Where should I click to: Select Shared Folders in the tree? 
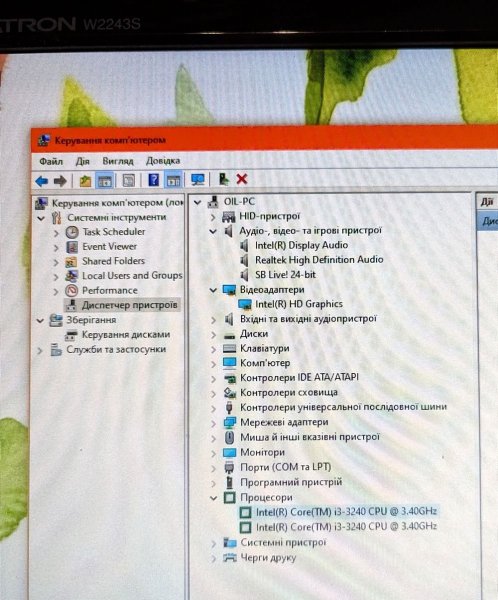click(113, 261)
